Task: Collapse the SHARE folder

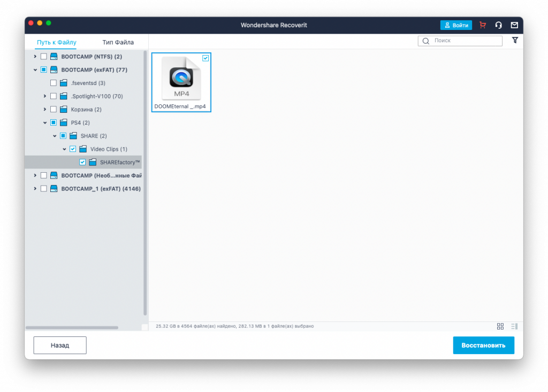Action: (55, 136)
